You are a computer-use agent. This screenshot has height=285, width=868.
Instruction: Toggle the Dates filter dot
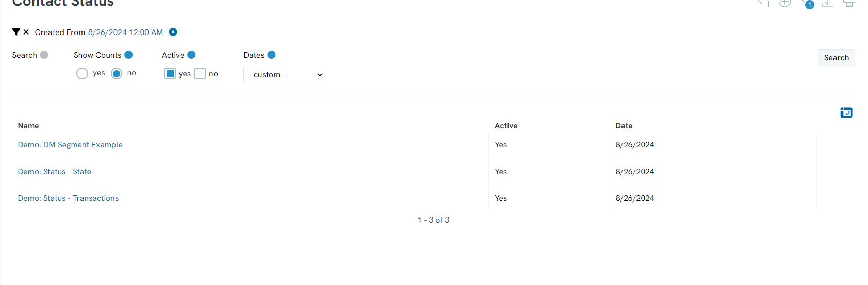[x=272, y=55]
